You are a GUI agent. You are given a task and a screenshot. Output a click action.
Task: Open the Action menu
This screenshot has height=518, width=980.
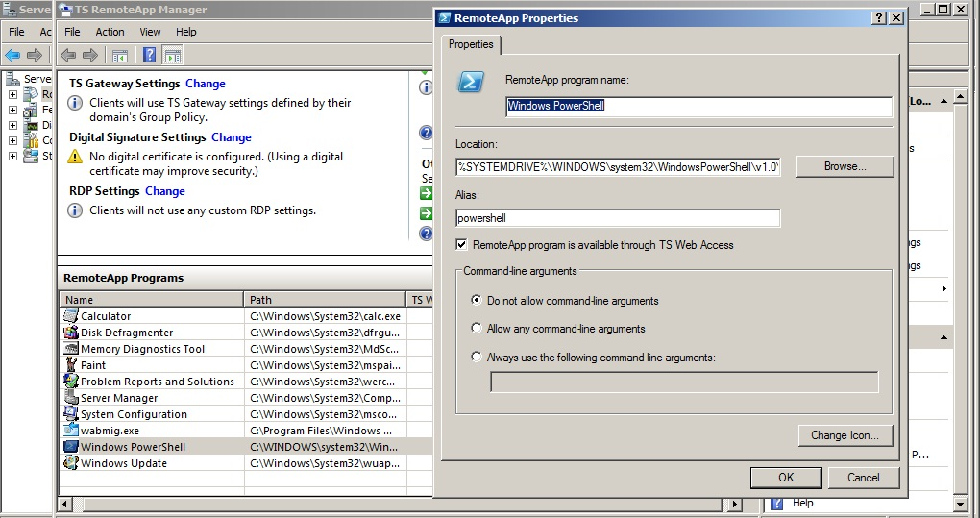[x=110, y=32]
